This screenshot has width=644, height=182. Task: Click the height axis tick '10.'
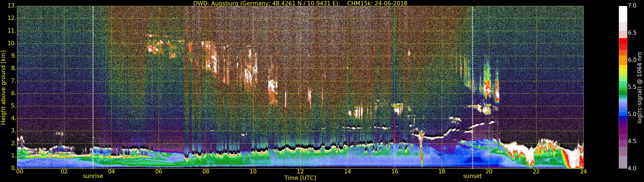coord(12,43)
